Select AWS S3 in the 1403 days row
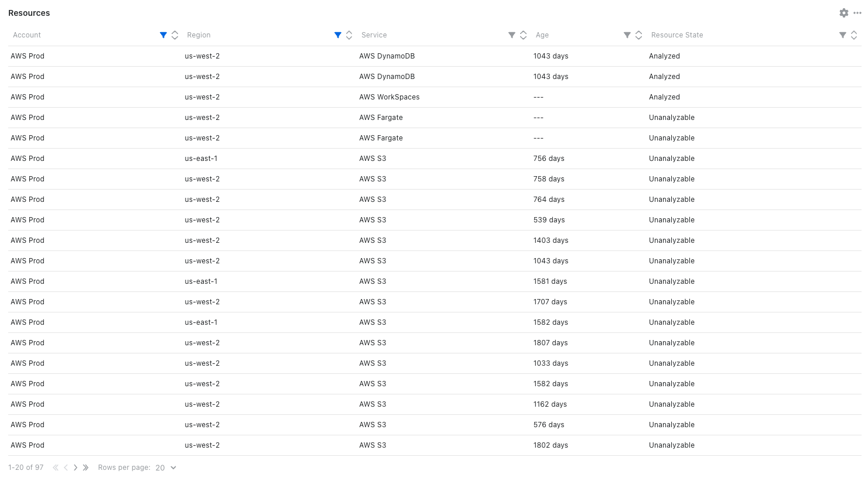This screenshot has width=868, height=481. pos(373,240)
